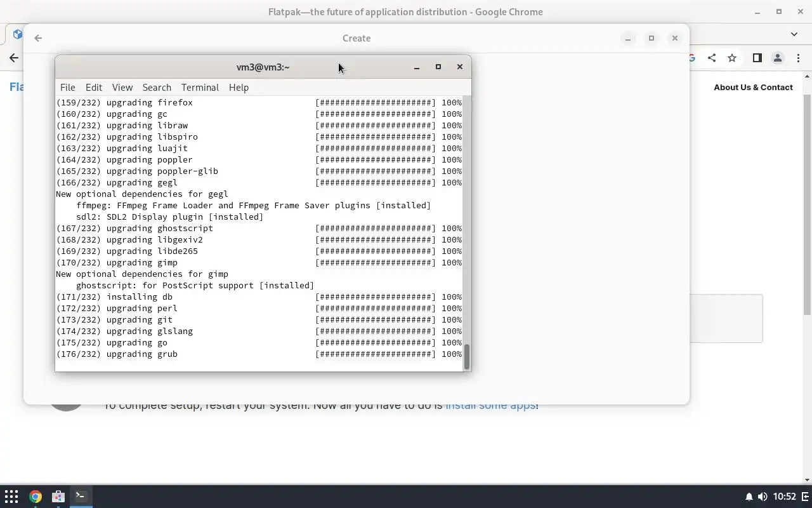Screen dimensions: 812x508
Task: Open the Terminal menu
Action: point(200,88)
